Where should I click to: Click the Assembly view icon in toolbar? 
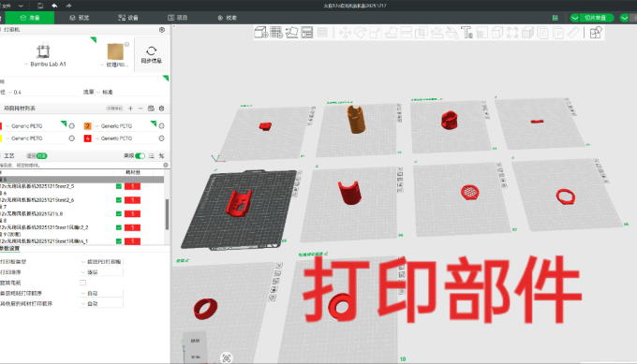(596, 33)
